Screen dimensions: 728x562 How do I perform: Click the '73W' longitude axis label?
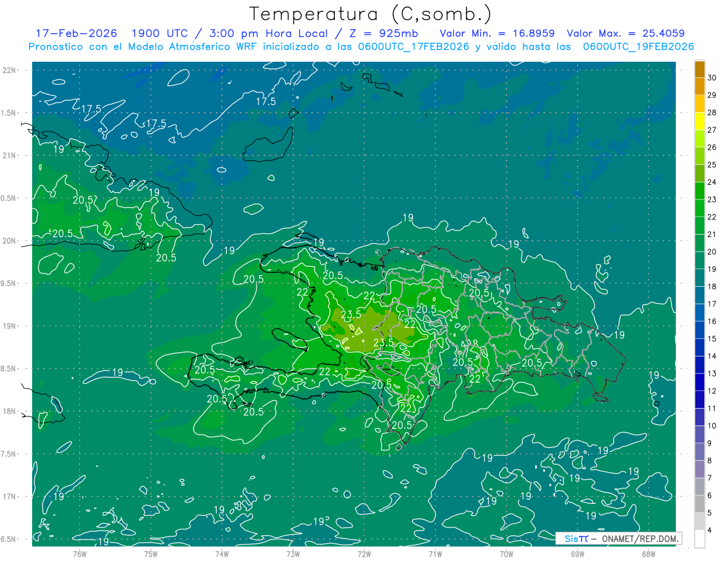(x=293, y=554)
